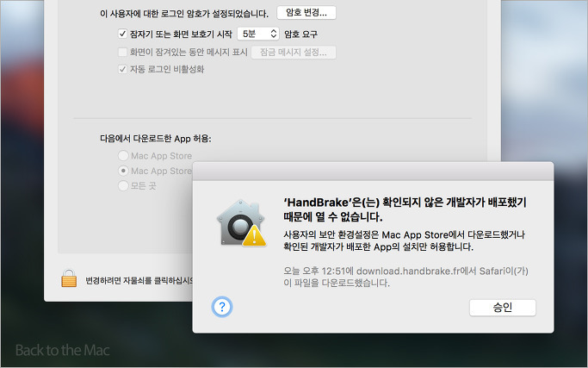Image resolution: width=588 pixels, height=368 pixels.
Task: Select the first Mac App Store radio option
Action: [x=123, y=155]
